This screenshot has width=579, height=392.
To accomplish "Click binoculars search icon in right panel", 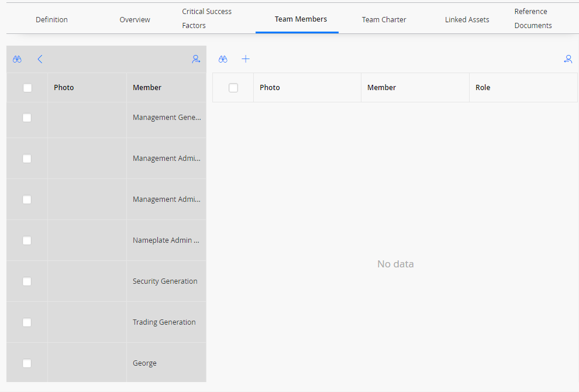I will point(223,59).
